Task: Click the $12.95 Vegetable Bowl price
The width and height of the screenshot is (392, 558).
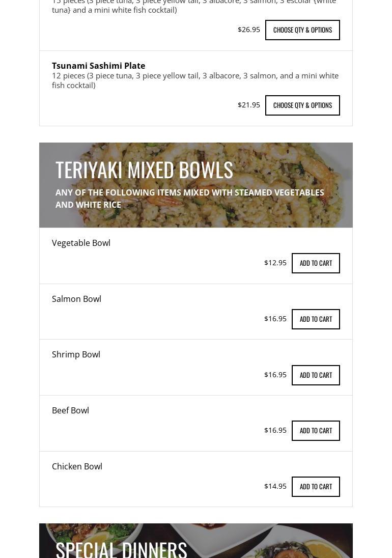Action: pos(275,263)
